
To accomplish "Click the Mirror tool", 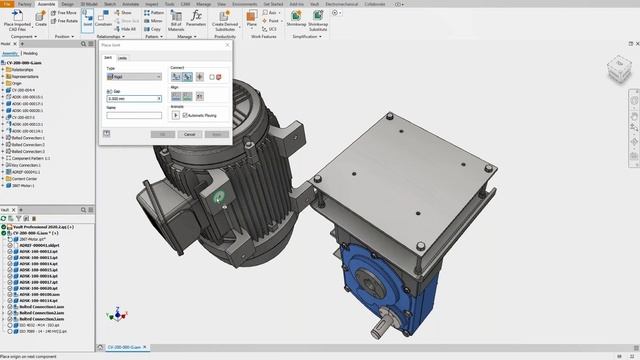I will pyautogui.click(x=153, y=21).
